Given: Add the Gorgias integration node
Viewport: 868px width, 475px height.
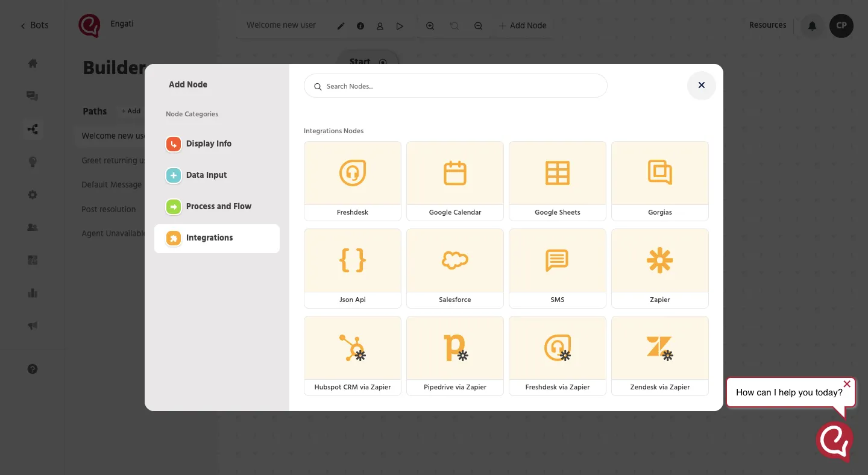Looking at the screenshot, I should [660, 181].
